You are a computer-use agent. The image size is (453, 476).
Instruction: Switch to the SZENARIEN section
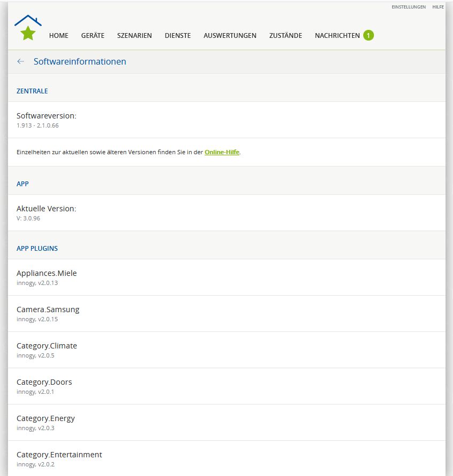pos(135,36)
